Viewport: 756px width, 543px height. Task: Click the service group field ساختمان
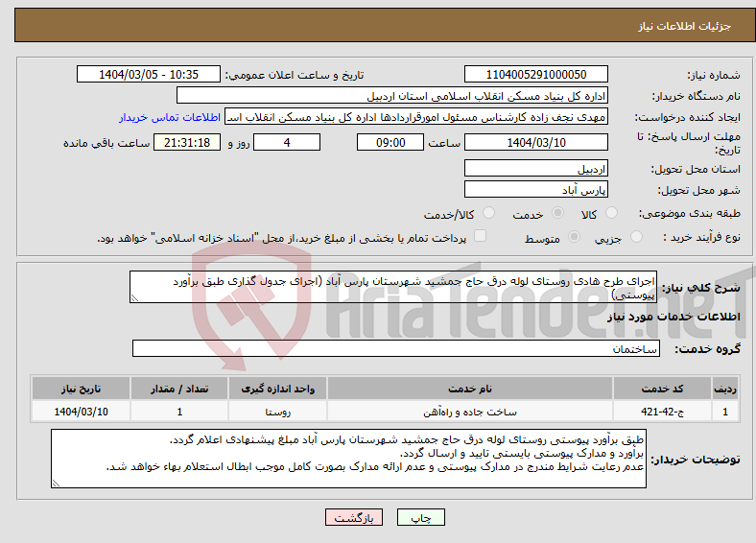pos(396,348)
